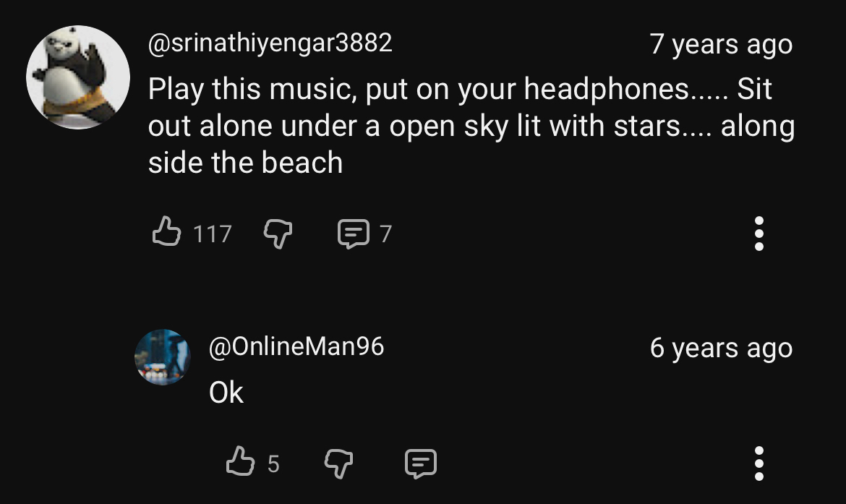Like the comment by srinathiyengar3882

166,233
